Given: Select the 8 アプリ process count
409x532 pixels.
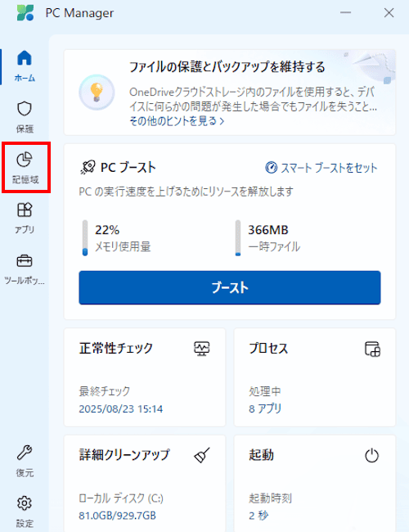Looking at the screenshot, I should tap(265, 409).
